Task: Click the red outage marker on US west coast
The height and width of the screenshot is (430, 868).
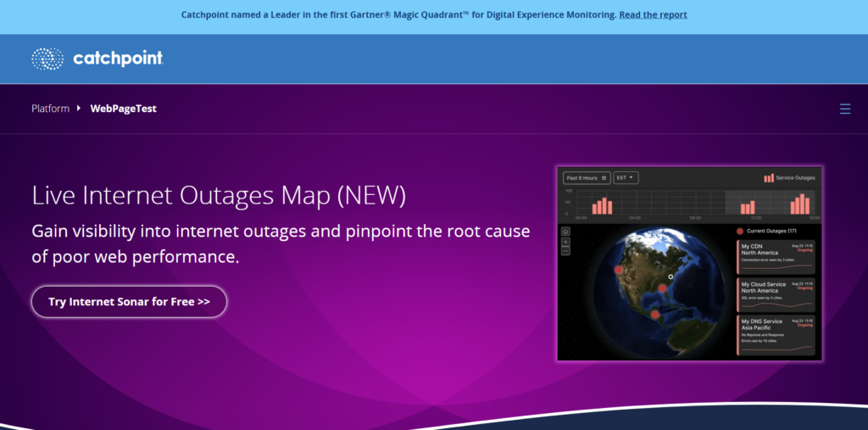Action: 619,270
